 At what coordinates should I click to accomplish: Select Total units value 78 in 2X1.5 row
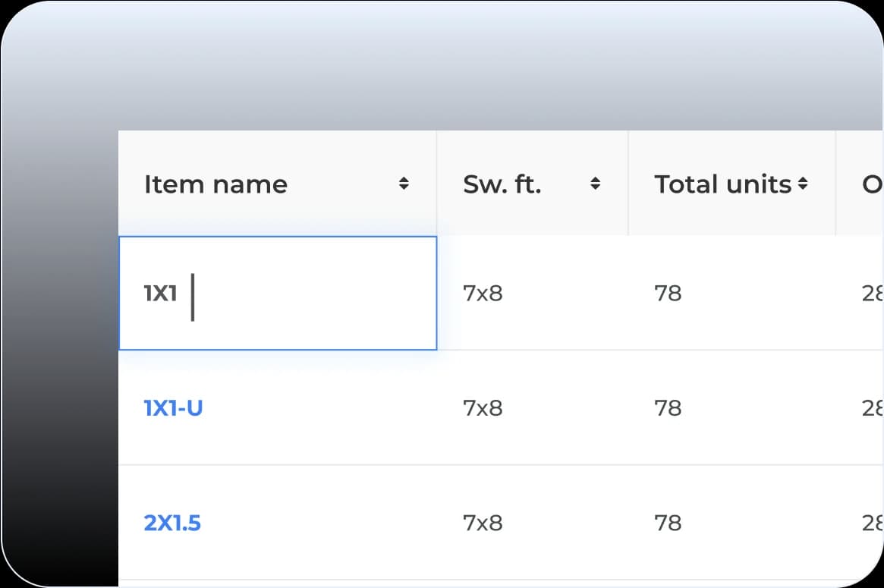pyautogui.click(x=668, y=523)
